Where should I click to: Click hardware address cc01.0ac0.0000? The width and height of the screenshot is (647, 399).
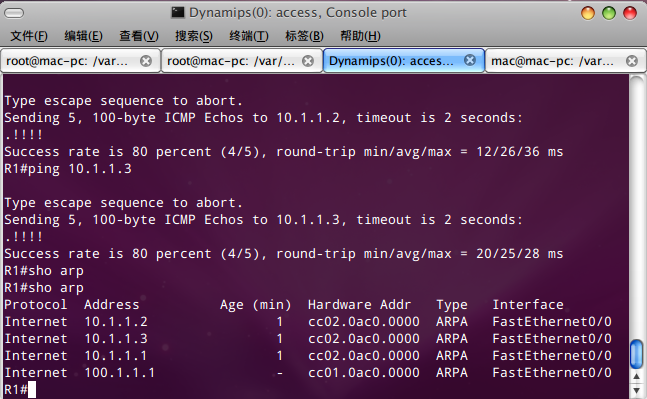364,373
